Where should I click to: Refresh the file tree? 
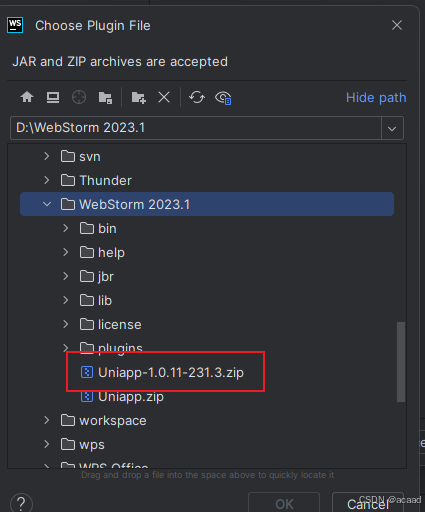point(197,98)
